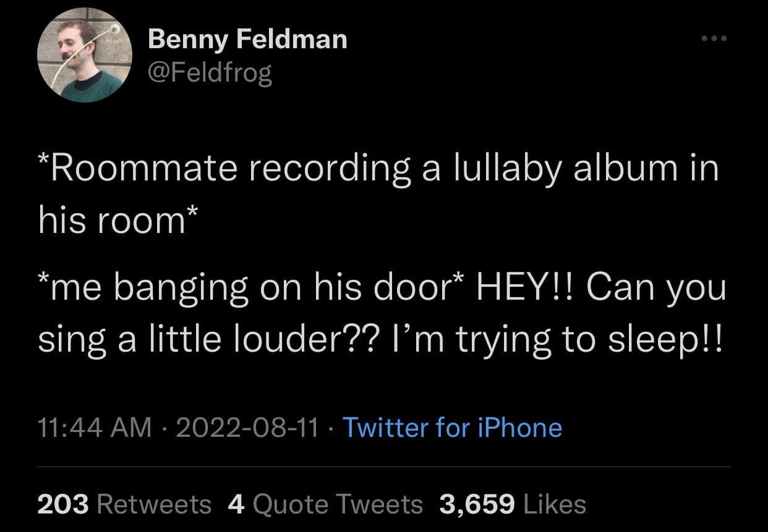The width and height of the screenshot is (768, 532).
Task: Click the 11:44 AM timestamp
Action: [x=95, y=428]
